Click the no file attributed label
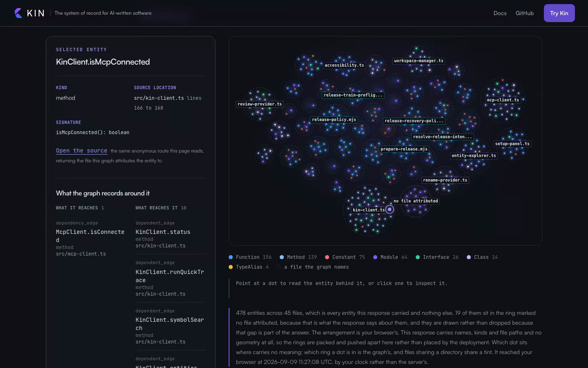This screenshot has width=588, height=368. coord(416,201)
